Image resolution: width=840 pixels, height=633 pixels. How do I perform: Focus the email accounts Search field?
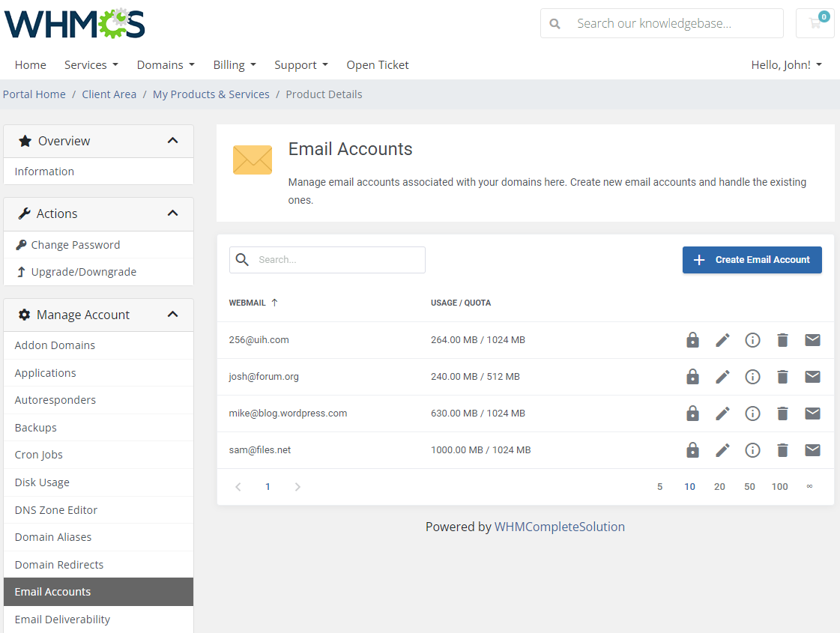(327, 260)
